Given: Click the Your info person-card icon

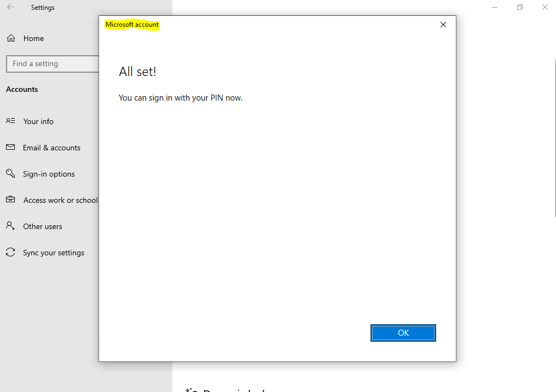Looking at the screenshot, I should click(10, 121).
